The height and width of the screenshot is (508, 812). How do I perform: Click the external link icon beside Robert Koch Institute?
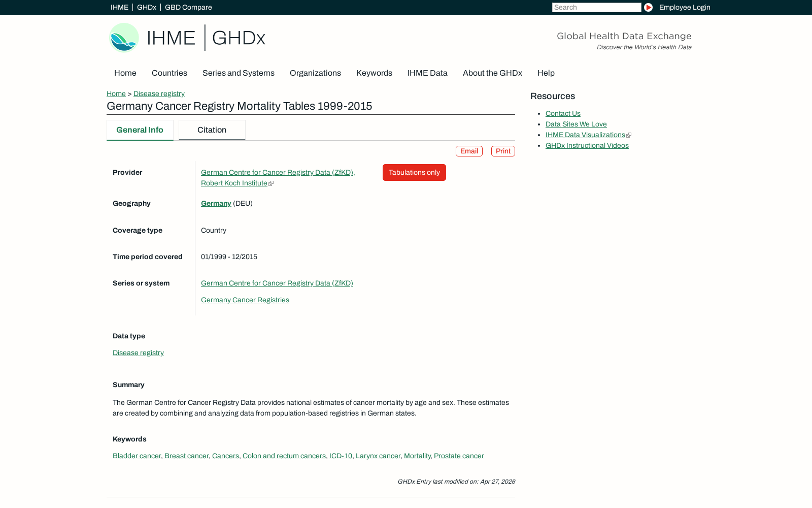click(271, 183)
